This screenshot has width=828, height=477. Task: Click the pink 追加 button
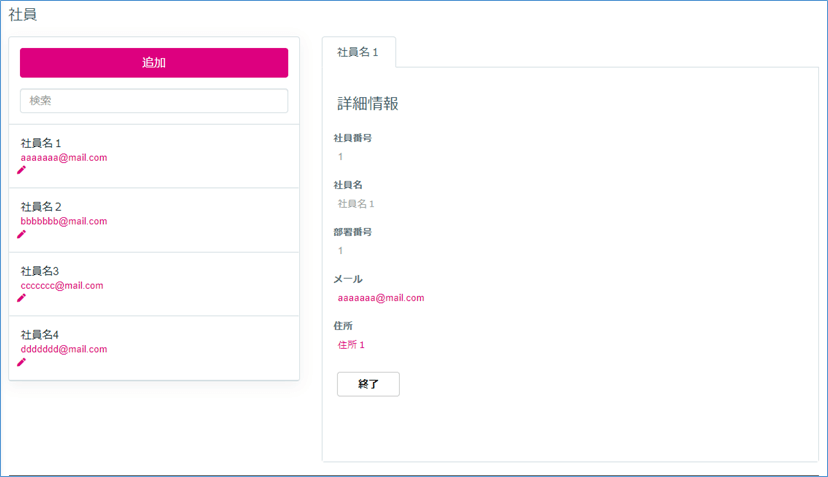[x=154, y=63]
